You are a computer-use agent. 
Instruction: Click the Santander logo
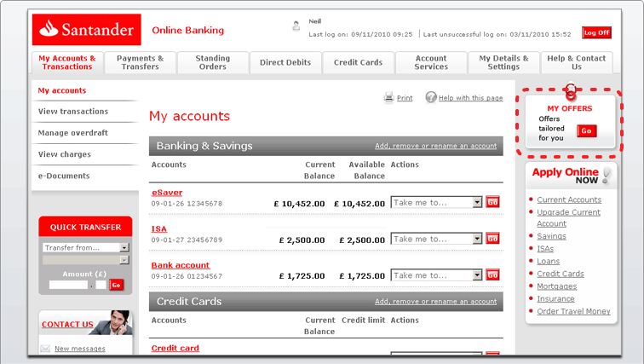tap(87, 30)
